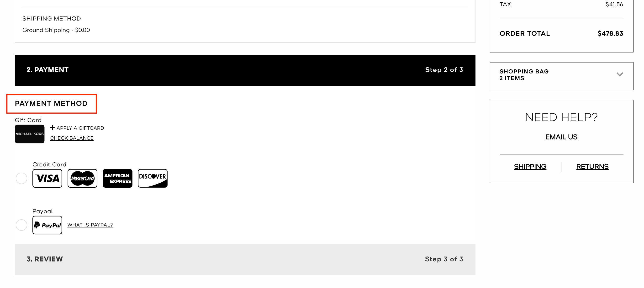Click WHAT IS PAYPAL? link
This screenshot has height=288, width=644.
tap(90, 225)
